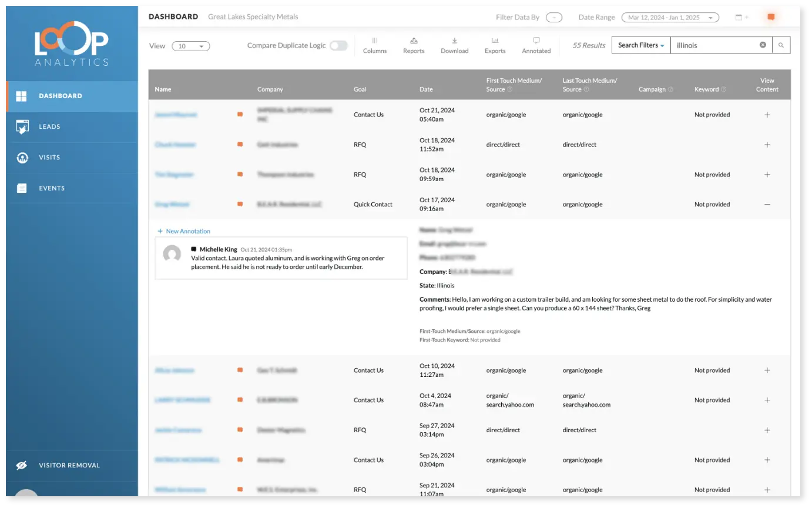Open Visits in the sidebar
The image size is (812, 508).
point(49,158)
